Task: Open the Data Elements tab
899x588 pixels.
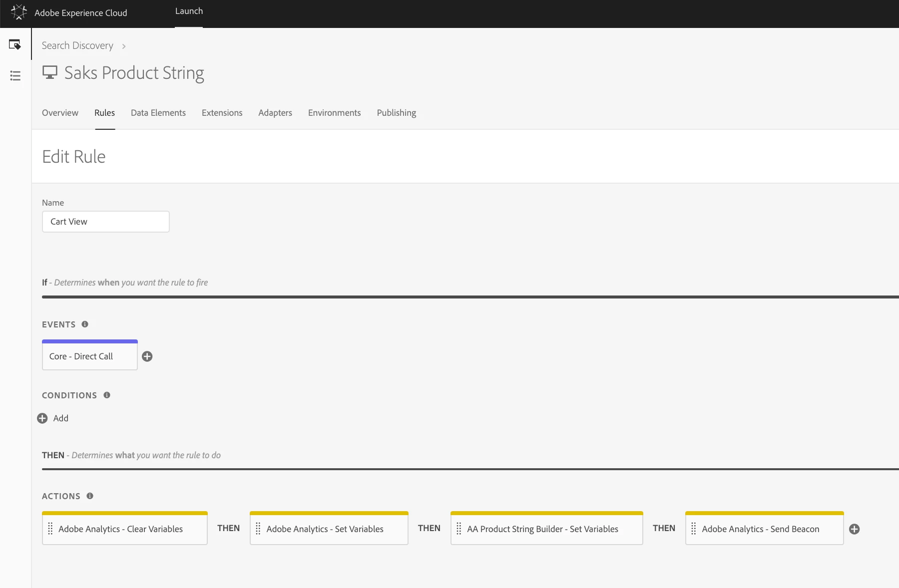Action: coord(158,113)
